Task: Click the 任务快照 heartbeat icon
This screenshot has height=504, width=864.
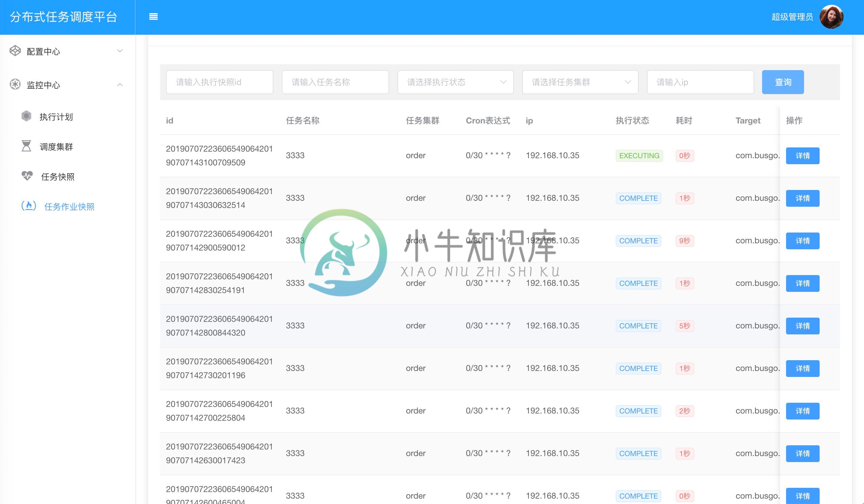Action: (27, 176)
